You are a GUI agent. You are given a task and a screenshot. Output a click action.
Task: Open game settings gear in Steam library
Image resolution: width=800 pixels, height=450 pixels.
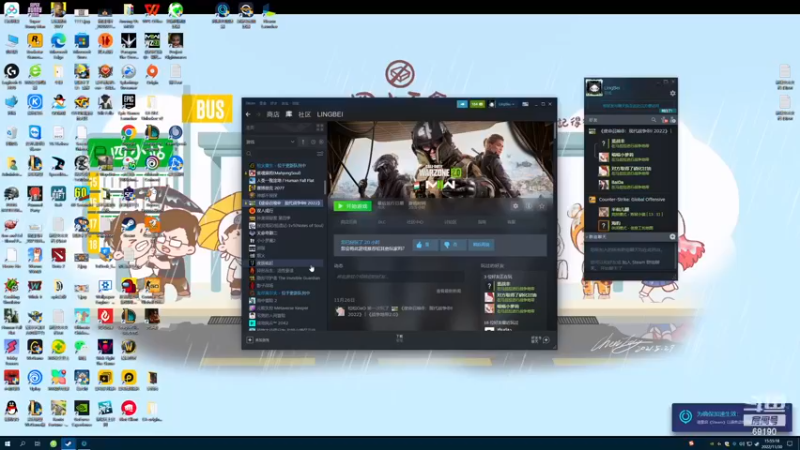pyautogui.click(x=515, y=206)
